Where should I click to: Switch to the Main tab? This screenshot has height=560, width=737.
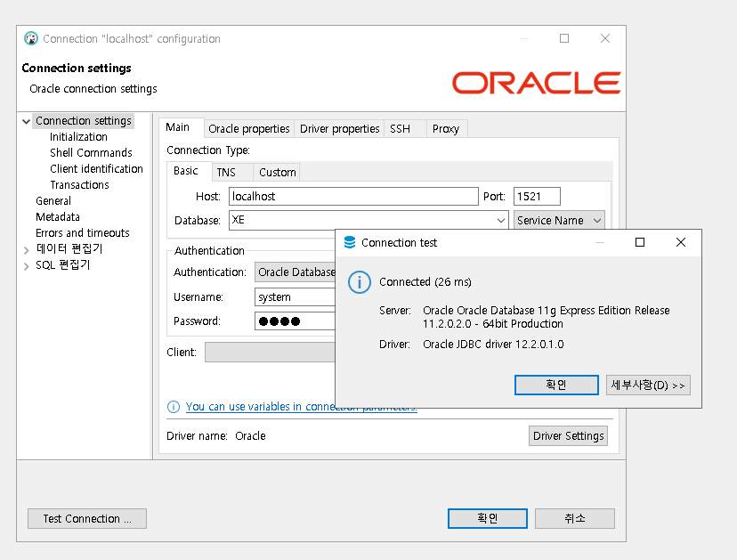click(181, 127)
